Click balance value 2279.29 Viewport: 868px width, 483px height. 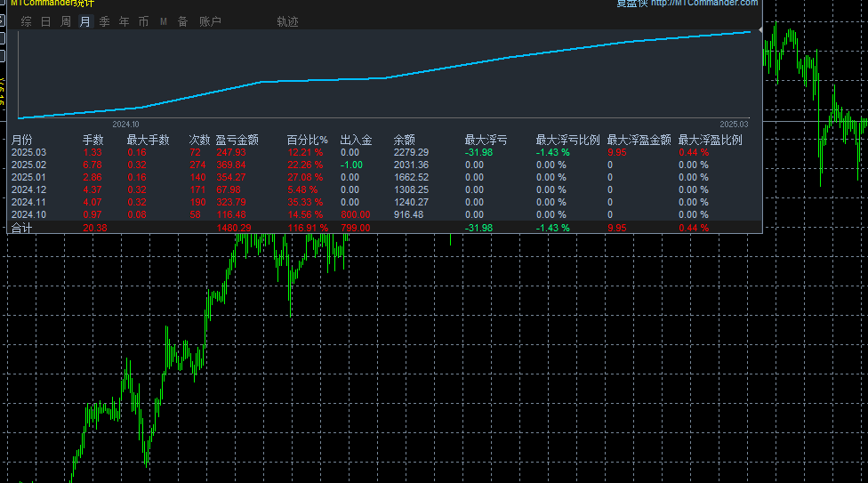coord(411,152)
